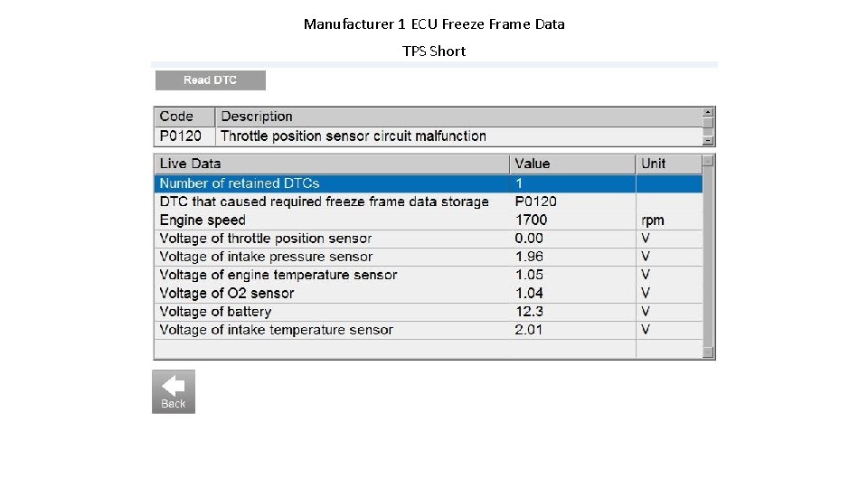The width and height of the screenshot is (868, 488).
Task: Click scroll-up arrow of Live Data table
Action: [x=708, y=161]
